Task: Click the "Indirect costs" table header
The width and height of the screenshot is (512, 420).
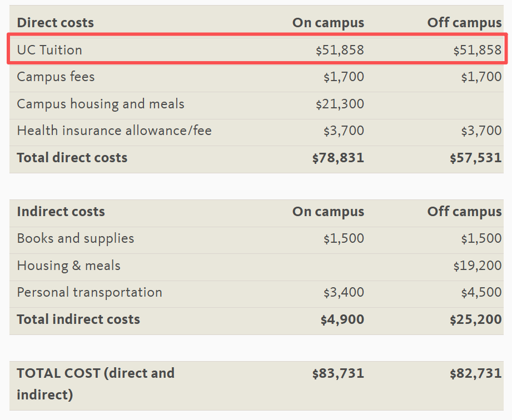Action: (x=61, y=212)
